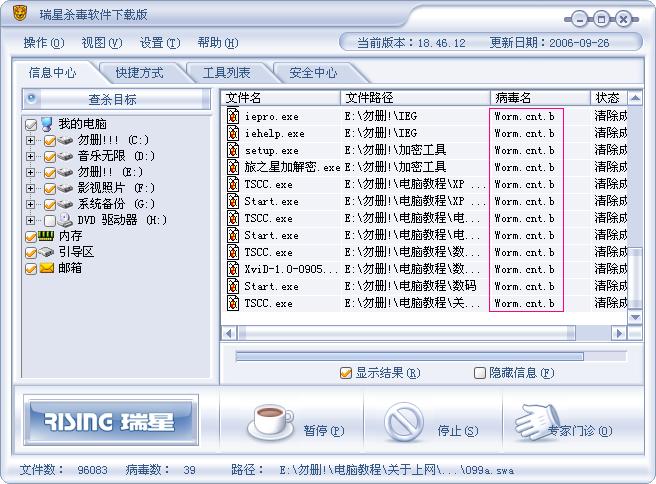Click the coffee cup pause icon

[270, 422]
